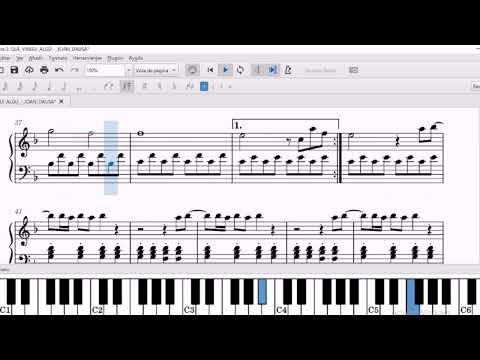Start score playback with the Play button
The height and width of the screenshot is (360, 480).
225,70
